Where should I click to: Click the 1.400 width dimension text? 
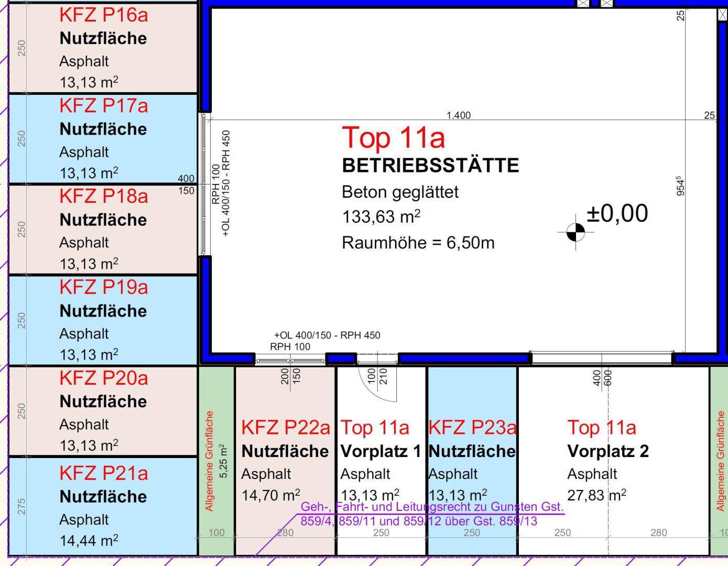click(x=458, y=115)
